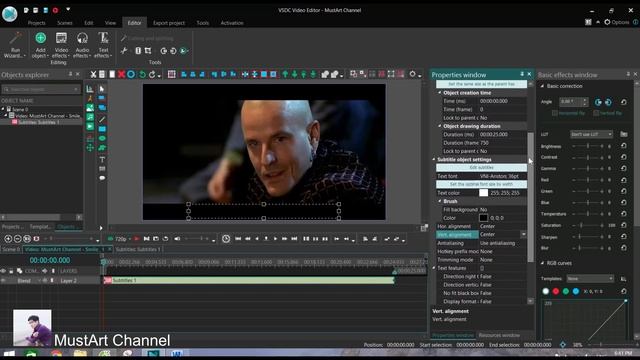Select the speech bubble tooltip tool

102,178
